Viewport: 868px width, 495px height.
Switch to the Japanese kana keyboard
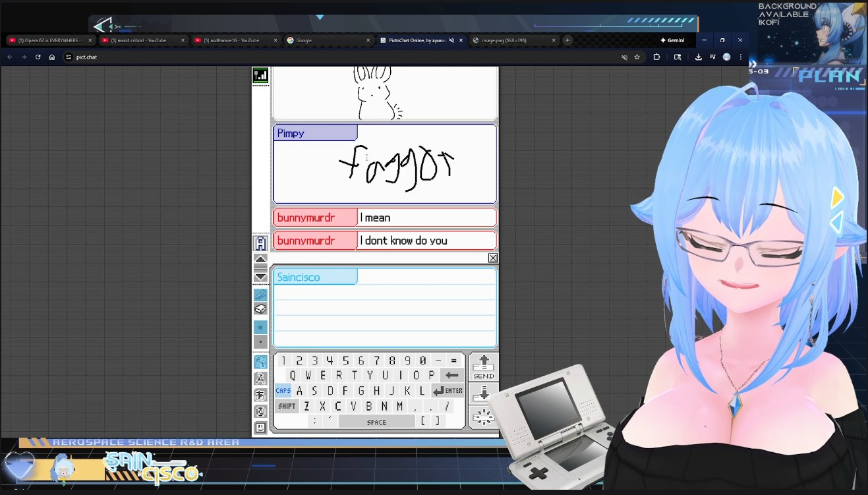[x=260, y=395]
